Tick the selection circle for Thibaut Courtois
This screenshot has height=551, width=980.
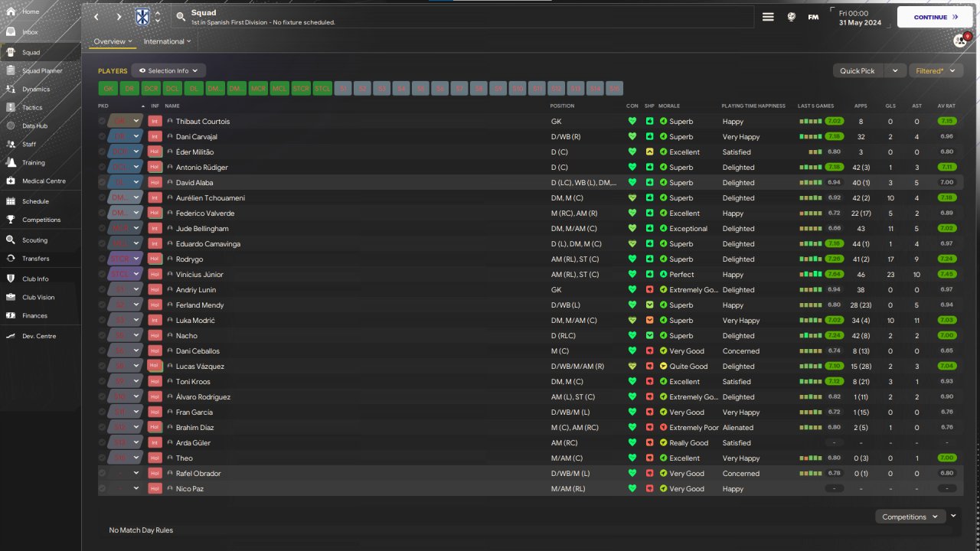tap(102, 121)
